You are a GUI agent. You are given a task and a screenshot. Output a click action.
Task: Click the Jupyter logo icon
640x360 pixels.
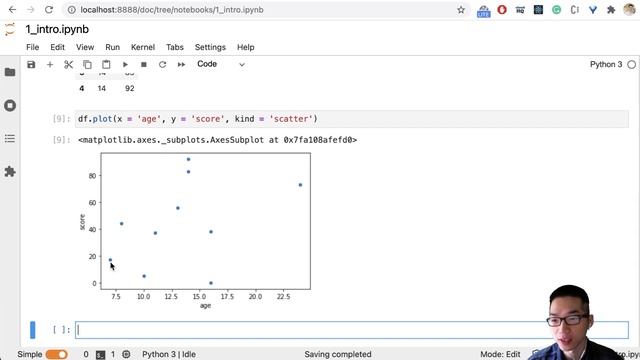10,29
